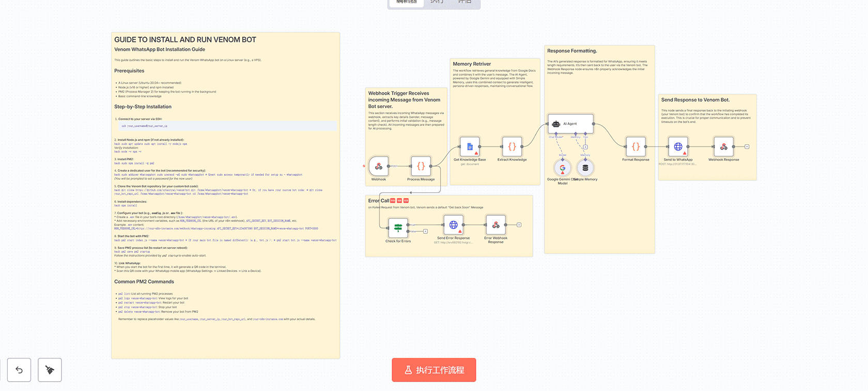Click the Get Knowledge Base Google Docs node
The width and height of the screenshot is (868, 391).
pos(470,147)
